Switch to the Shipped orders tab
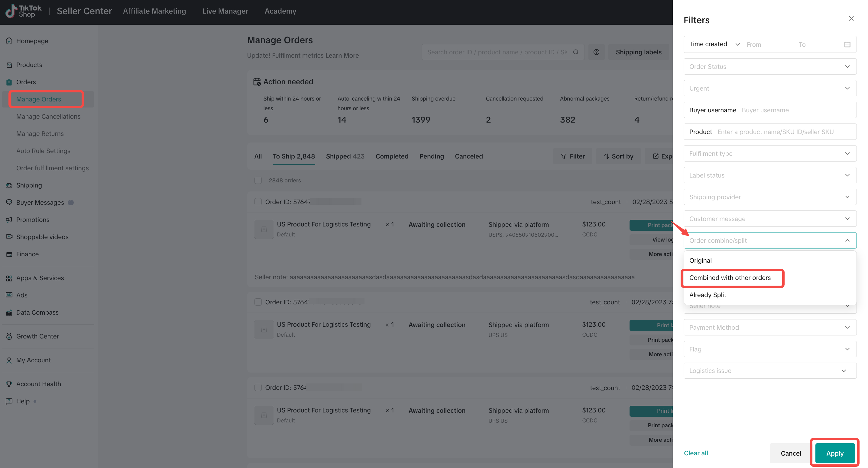The image size is (868, 468). click(x=345, y=156)
